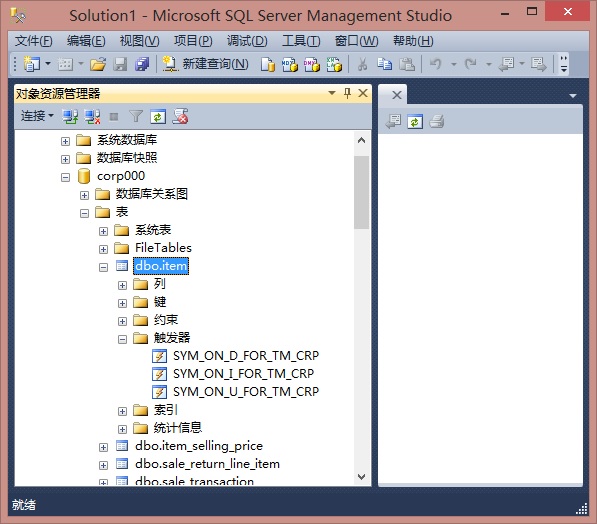
Task: Close the 对象资源管理器 panel
Action: pyautogui.click(x=363, y=93)
